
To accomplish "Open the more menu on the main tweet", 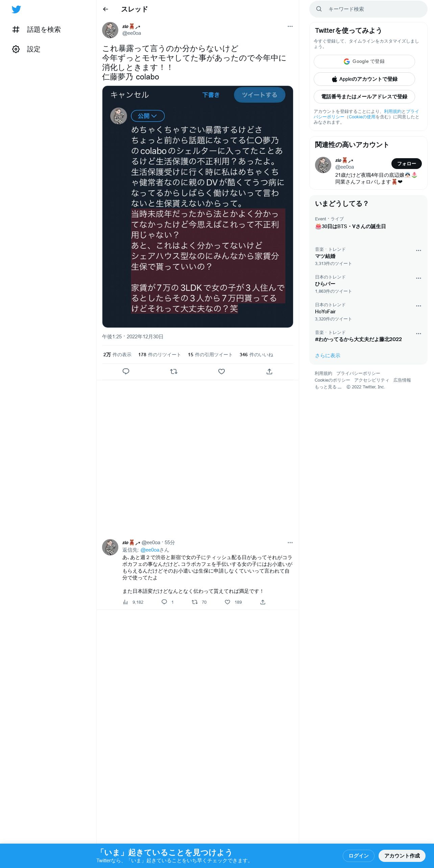I will point(290,26).
